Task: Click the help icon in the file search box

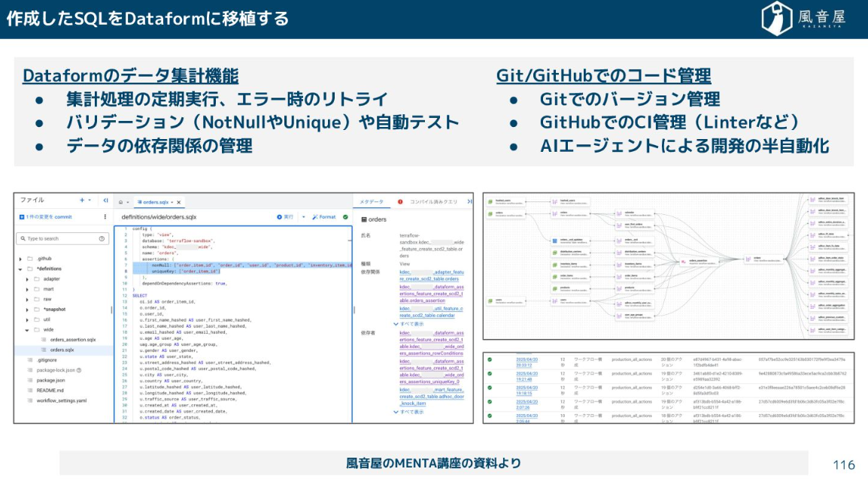Action: pyautogui.click(x=102, y=238)
